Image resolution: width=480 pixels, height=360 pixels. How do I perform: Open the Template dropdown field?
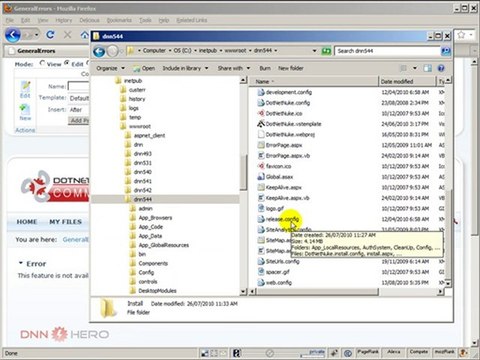79,98
